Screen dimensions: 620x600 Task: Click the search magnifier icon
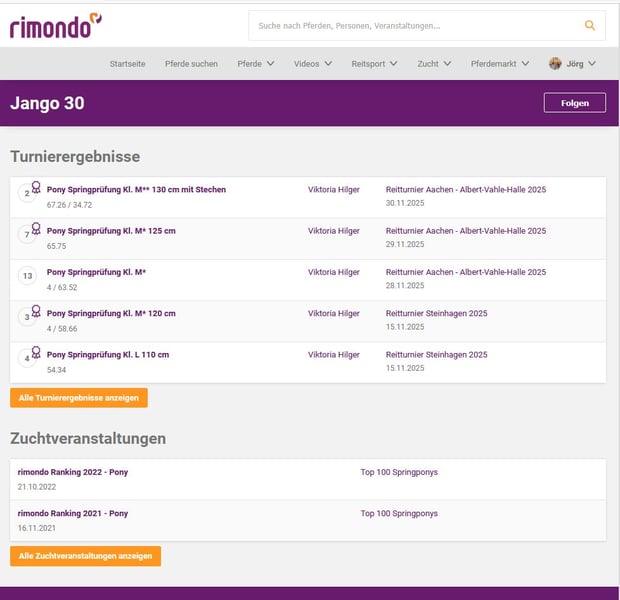click(590, 26)
